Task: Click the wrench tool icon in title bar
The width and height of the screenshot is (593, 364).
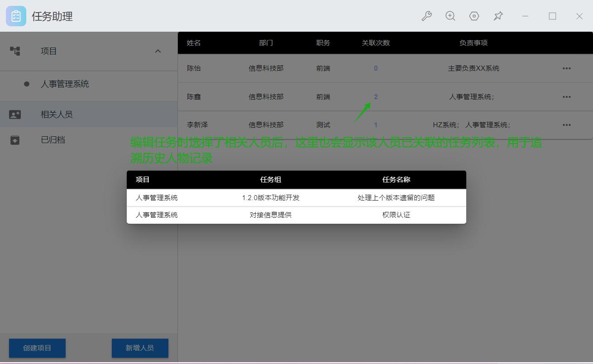Action: (426, 16)
